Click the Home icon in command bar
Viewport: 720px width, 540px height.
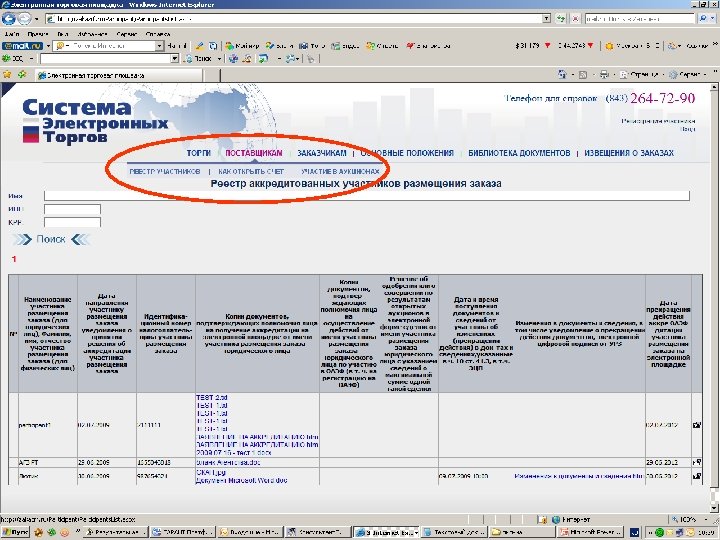[562, 74]
